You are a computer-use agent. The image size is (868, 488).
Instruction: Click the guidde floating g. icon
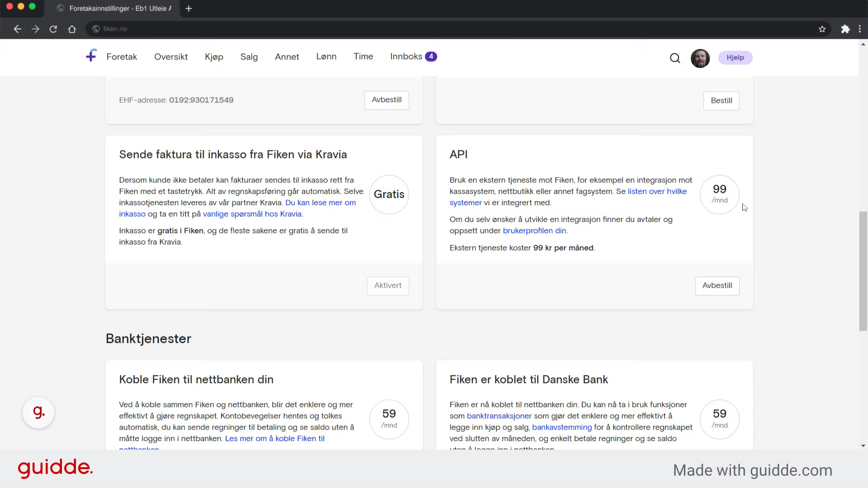pyautogui.click(x=38, y=413)
